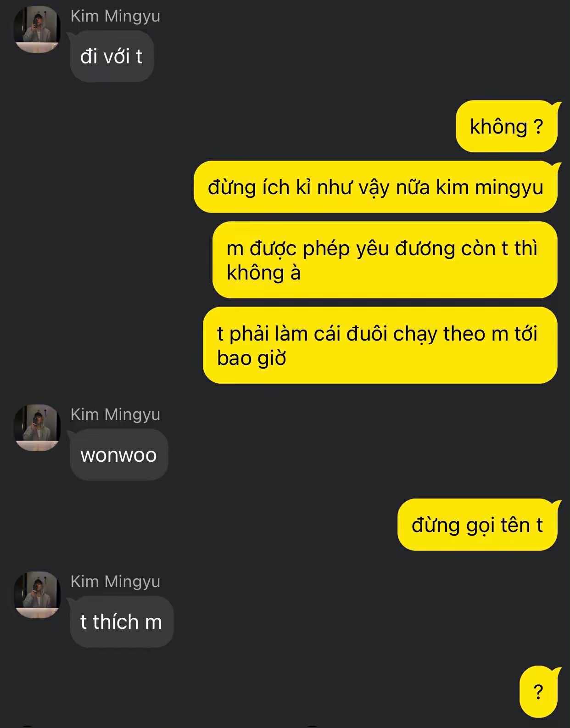This screenshot has height=728, width=570.
Task: Select the 'đừng ích kỉ như vậy nữa' bubble
Action: tap(376, 187)
